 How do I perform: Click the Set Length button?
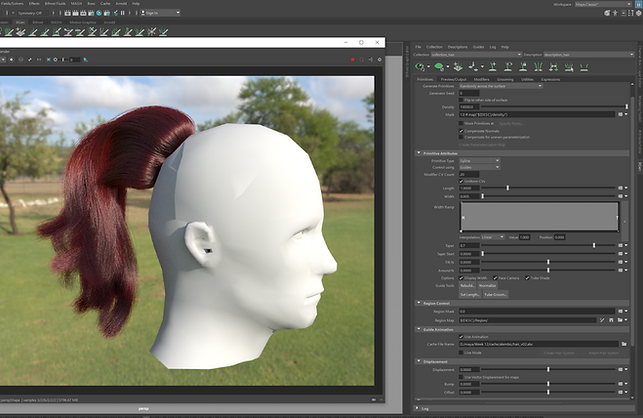(x=470, y=295)
